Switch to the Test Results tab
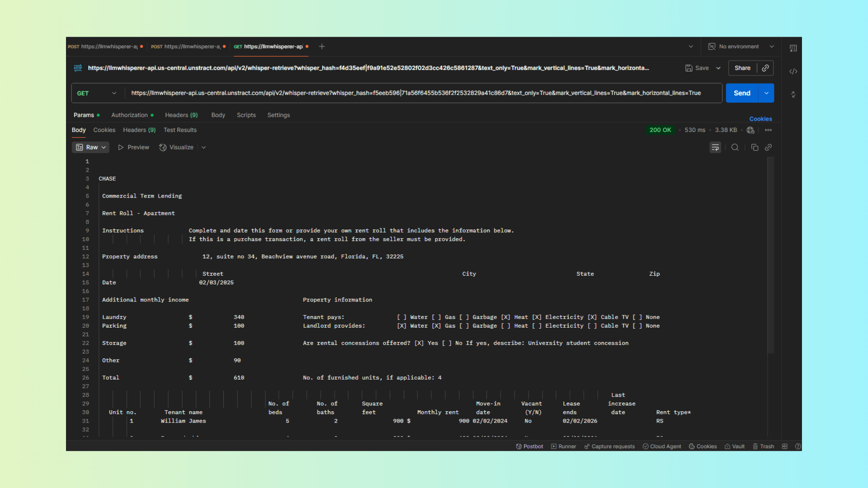 [180, 130]
